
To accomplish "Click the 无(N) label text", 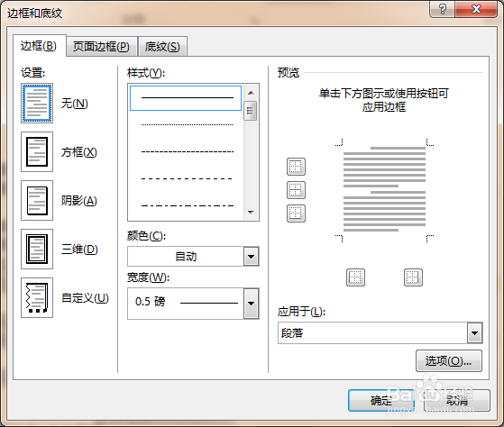I will point(75,104).
